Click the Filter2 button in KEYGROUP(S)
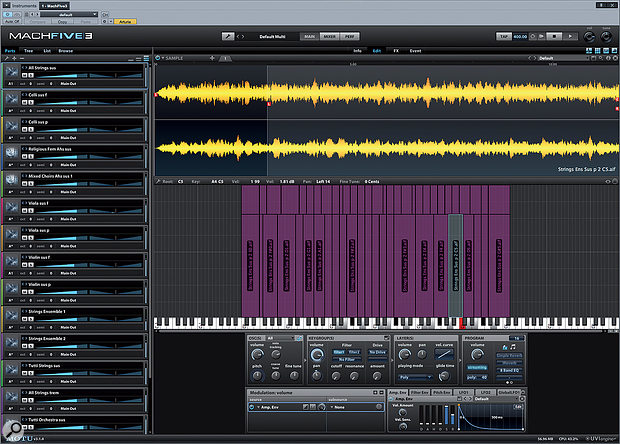The width and height of the screenshot is (620, 444). click(354, 352)
